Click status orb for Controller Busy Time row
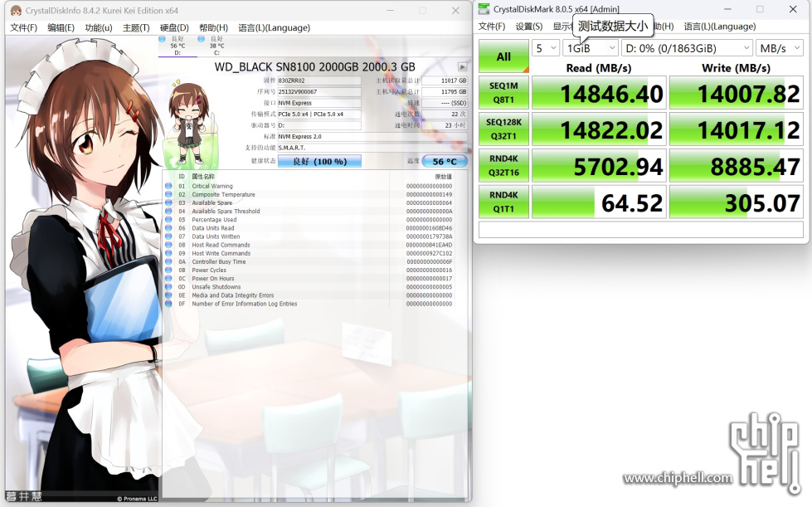The width and height of the screenshot is (812, 507). point(168,261)
